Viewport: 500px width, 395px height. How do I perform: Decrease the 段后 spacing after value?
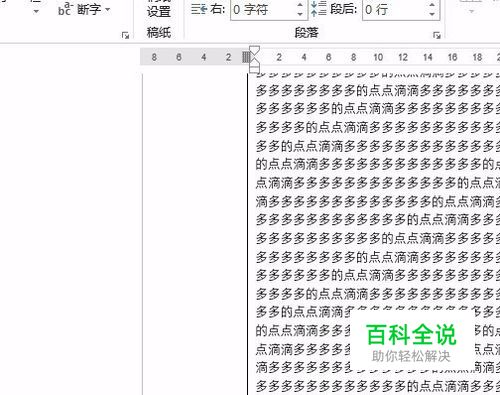(x=432, y=14)
